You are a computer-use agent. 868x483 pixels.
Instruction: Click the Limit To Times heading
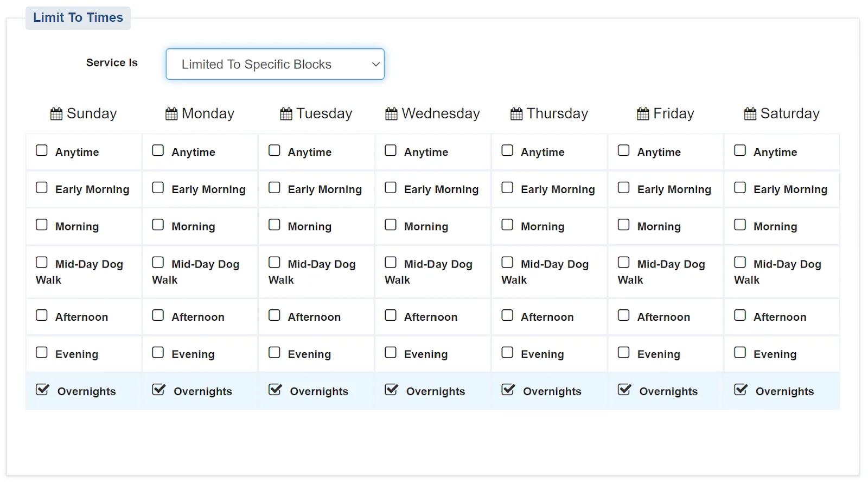click(78, 17)
